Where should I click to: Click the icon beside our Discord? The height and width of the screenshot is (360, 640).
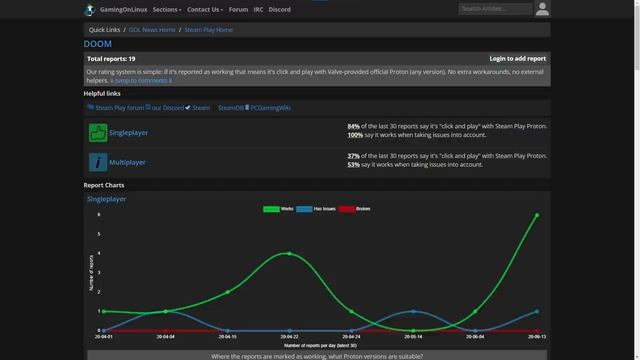pos(148,107)
